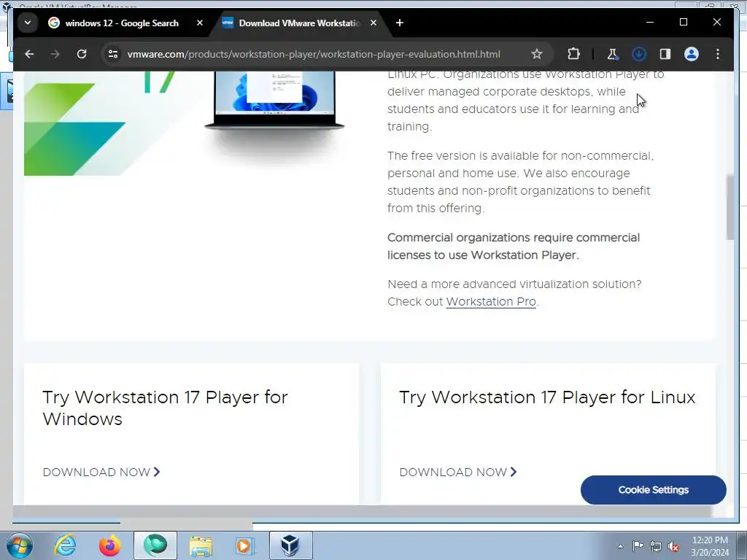Click the page vertical scrollbar thumb

tap(729, 207)
